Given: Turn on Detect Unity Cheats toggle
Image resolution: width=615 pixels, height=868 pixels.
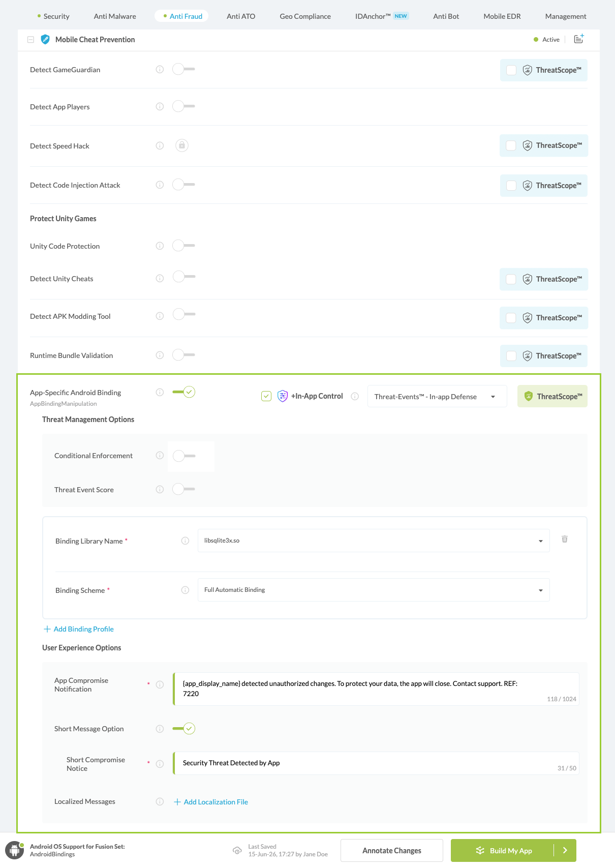Looking at the screenshot, I should 183,277.
